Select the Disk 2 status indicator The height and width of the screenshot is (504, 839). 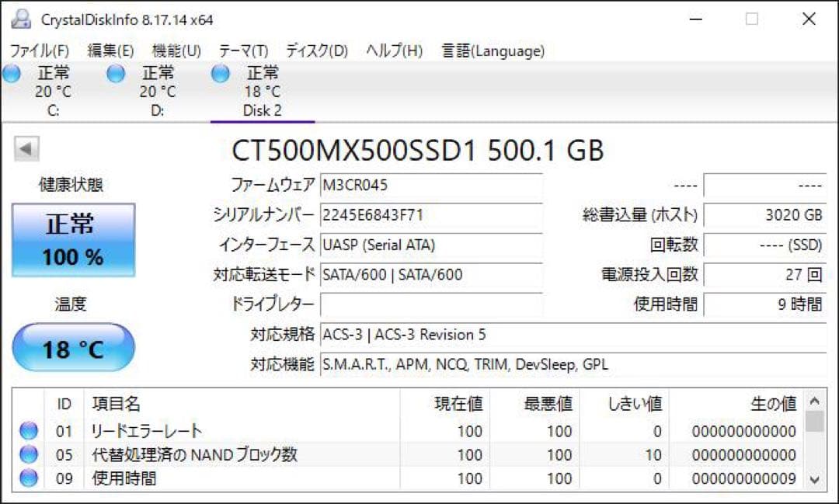[220, 73]
